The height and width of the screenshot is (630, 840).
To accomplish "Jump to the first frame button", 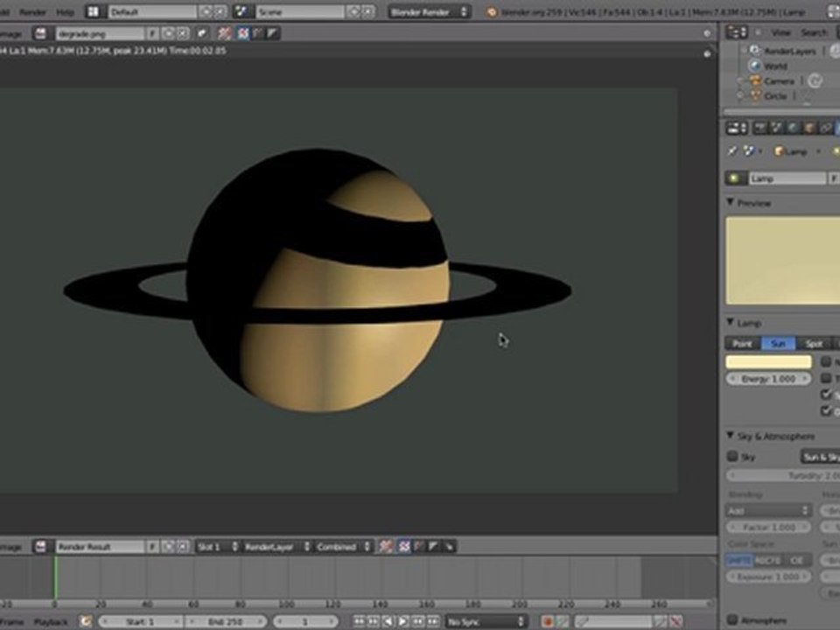I will pos(359,621).
